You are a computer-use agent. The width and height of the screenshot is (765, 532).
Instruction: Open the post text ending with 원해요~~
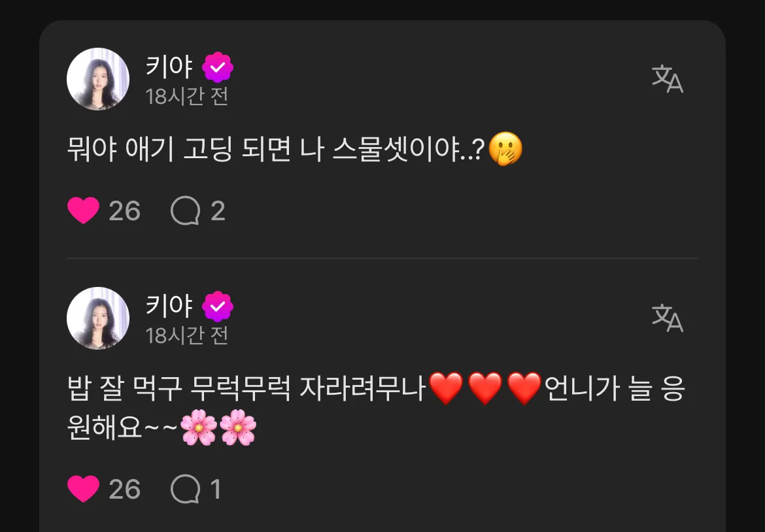pyautogui.click(x=377, y=408)
